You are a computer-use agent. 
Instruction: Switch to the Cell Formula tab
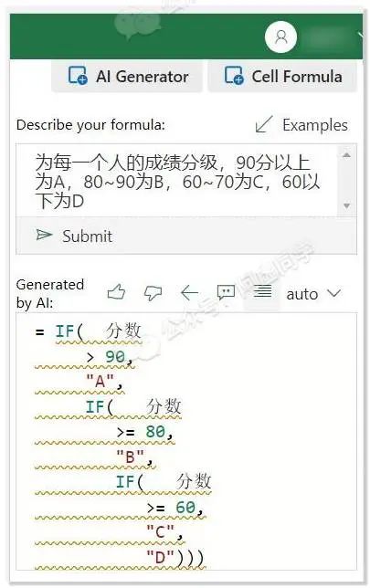pyautogui.click(x=282, y=77)
